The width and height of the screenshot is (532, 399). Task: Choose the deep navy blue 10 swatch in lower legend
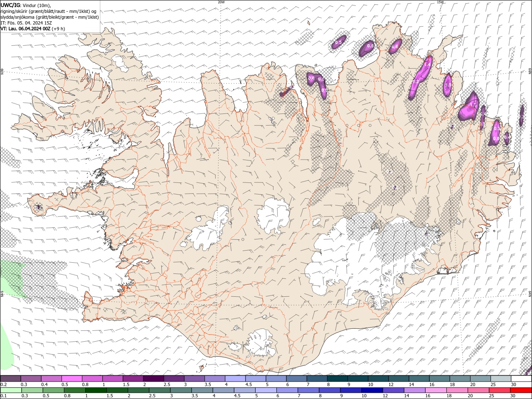(x=371, y=390)
